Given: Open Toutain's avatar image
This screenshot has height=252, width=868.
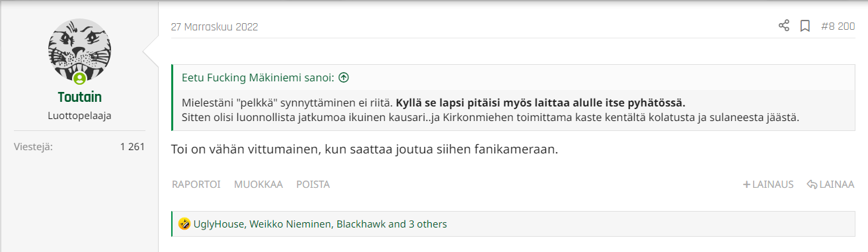Looking at the screenshot, I should (x=79, y=52).
